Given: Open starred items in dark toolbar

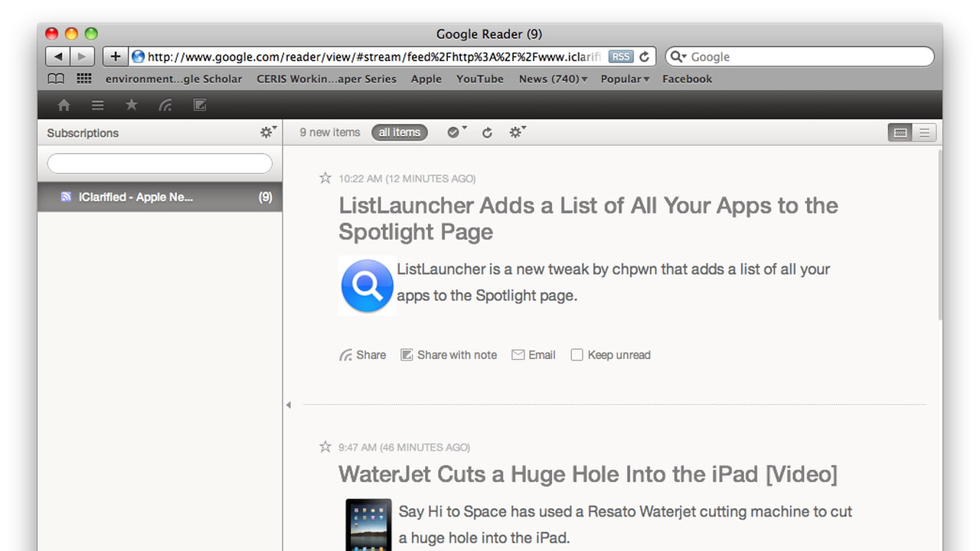Looking at the screenshot, I should [132, 105].
